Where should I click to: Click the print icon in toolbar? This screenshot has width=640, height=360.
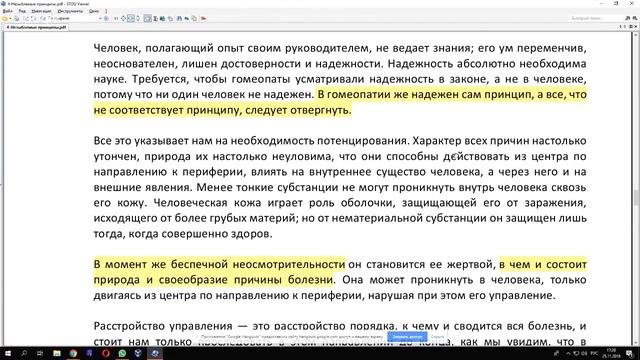tap(17, 18)
